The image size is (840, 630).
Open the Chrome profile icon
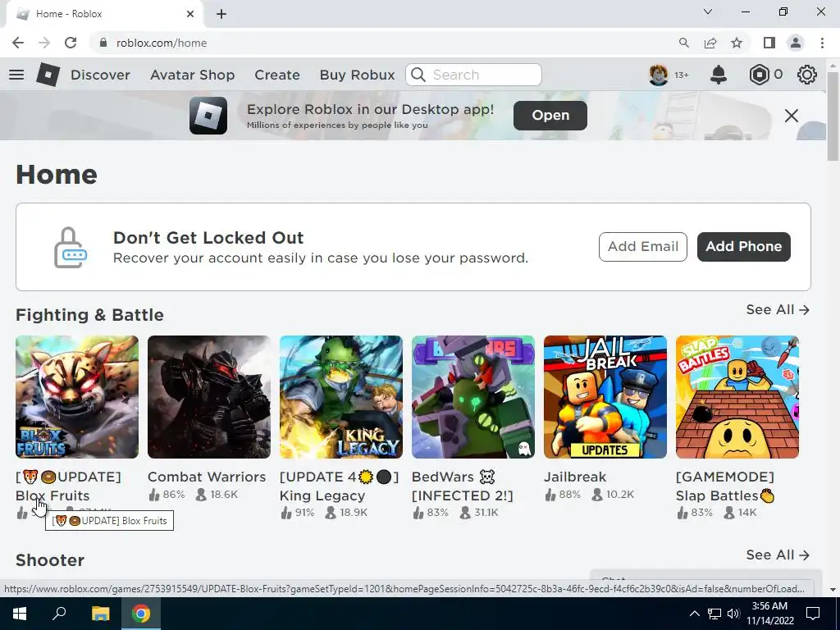pos(796,43)
